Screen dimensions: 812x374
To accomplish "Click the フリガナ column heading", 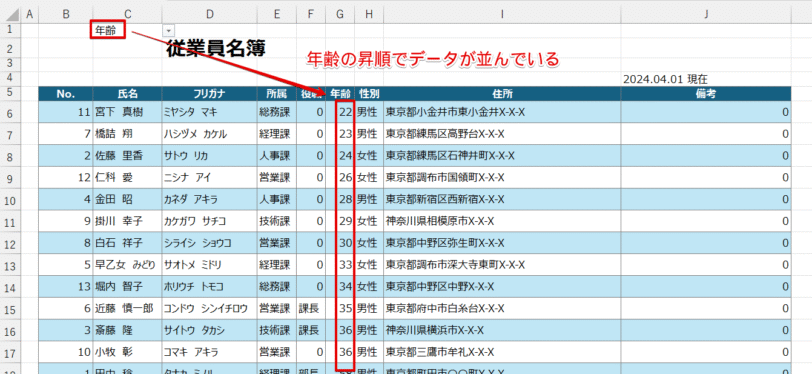I will pos(209,94).
